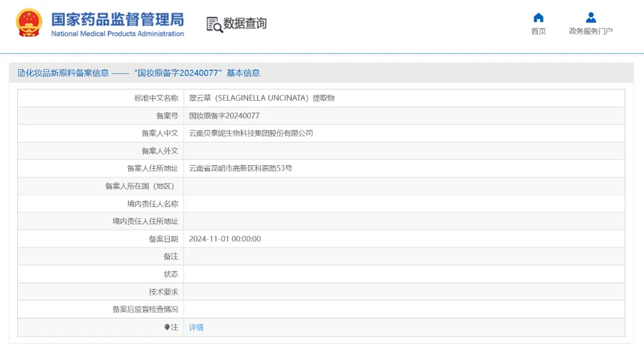The width and height of the screenshot is (644, 353).
Task: Click the 备案后监督检查情况 label
Action: coord(145,309)
